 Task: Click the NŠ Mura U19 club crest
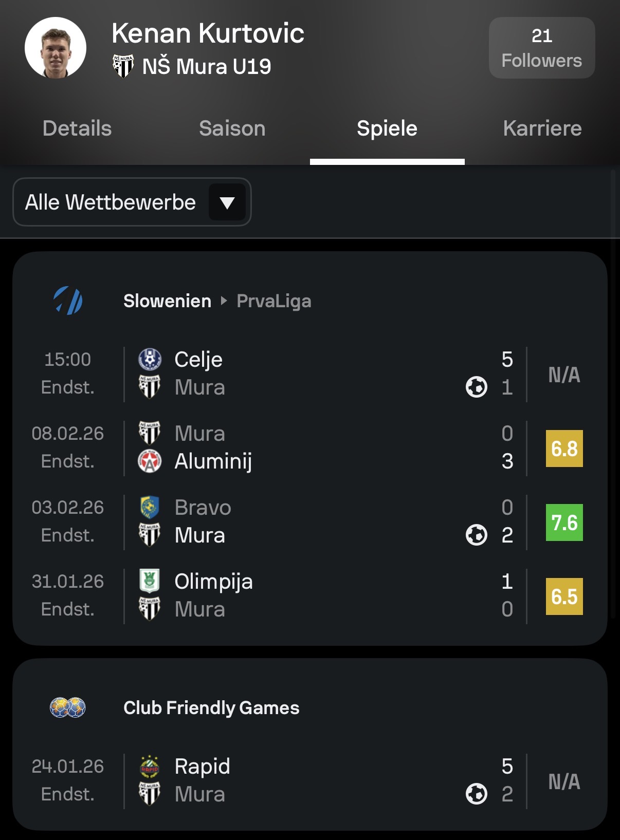click(x=123, y=66)
